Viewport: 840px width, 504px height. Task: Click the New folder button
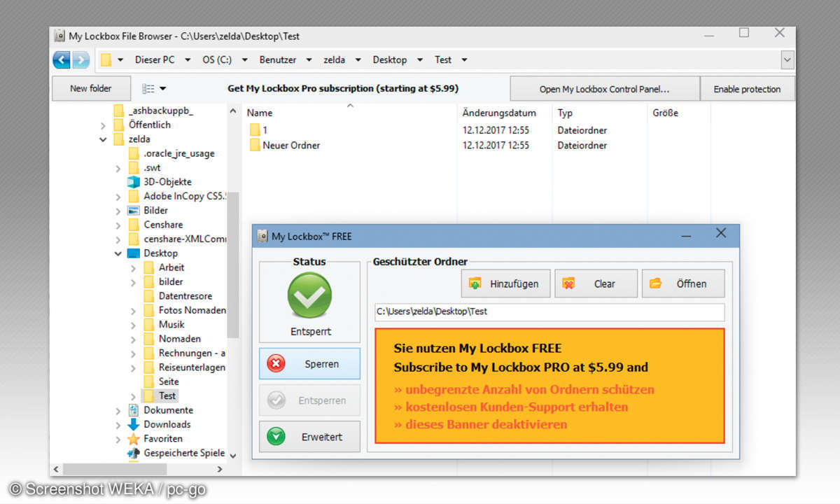[90, 89]
